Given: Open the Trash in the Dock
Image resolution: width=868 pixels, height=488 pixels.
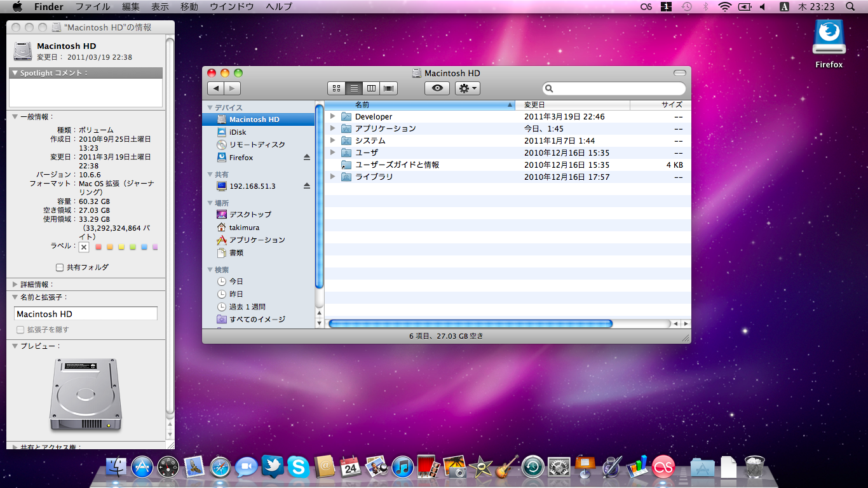Looking at the screenshot, I should click(x=754, y=467).
